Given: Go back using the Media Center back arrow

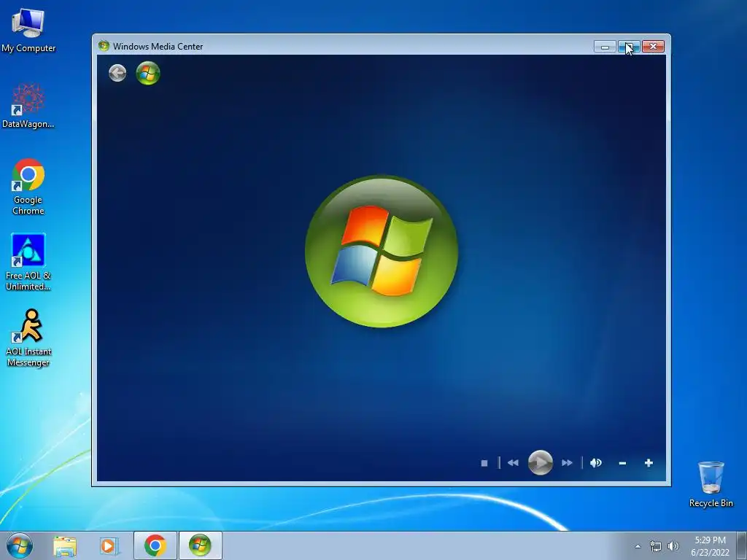Looking at the screenshot, I should pyautogui.click(x=117, y=74).
